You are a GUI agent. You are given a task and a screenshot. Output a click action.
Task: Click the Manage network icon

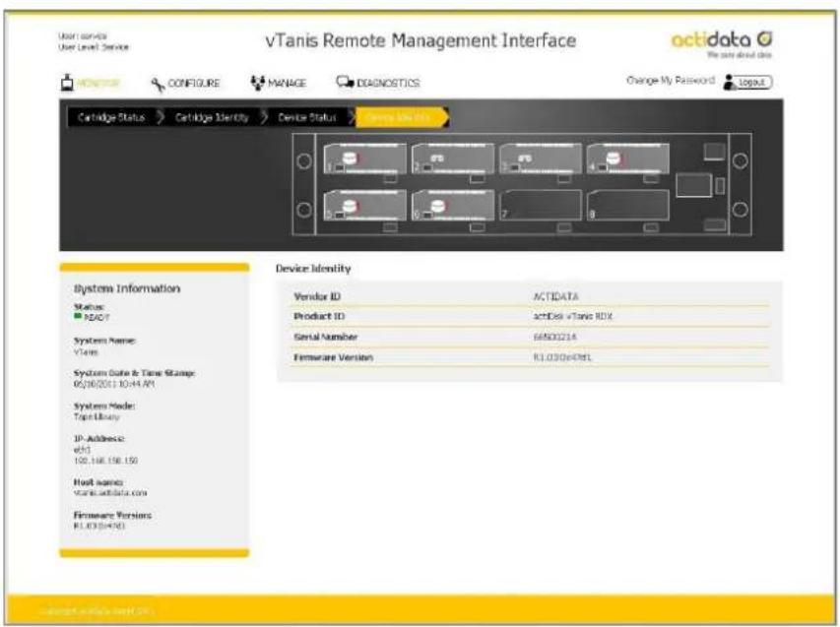coord(258,83)
